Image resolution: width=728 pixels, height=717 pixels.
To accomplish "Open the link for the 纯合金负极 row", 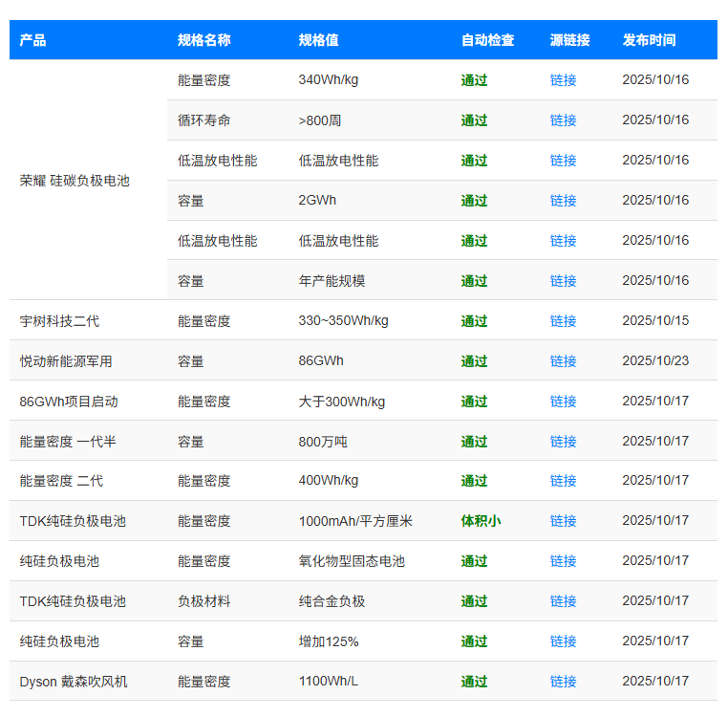I will [563, 601].
